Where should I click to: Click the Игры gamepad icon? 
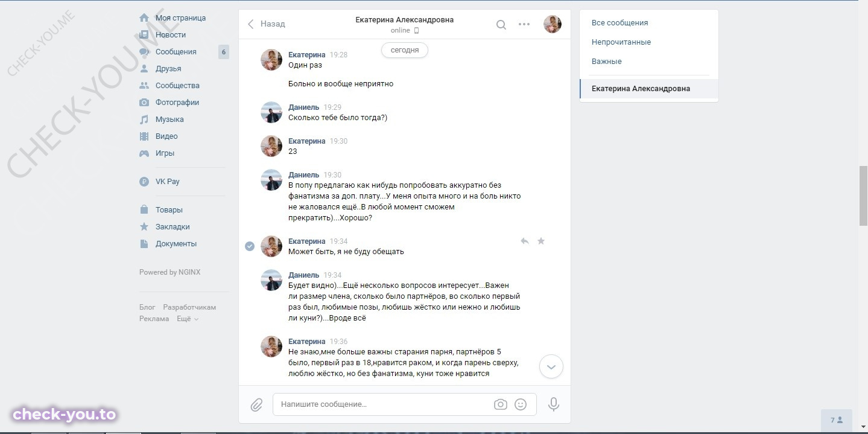click(144, 153)
